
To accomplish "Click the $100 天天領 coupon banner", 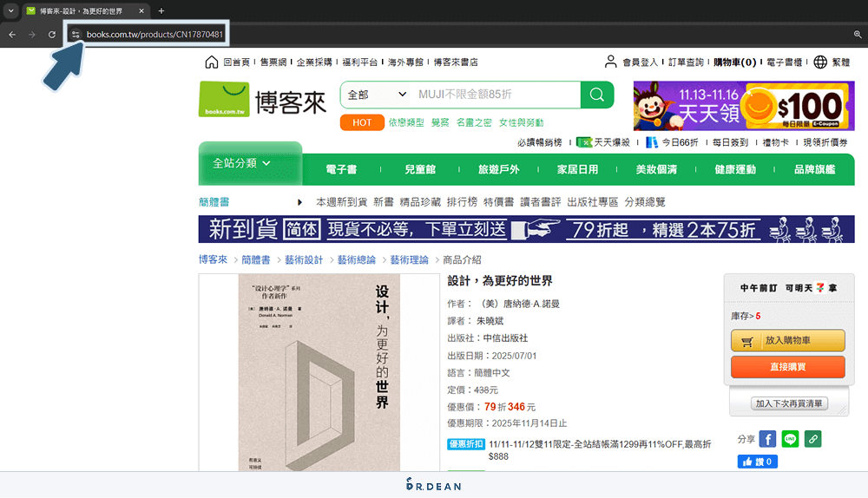I will coord(744,106).
